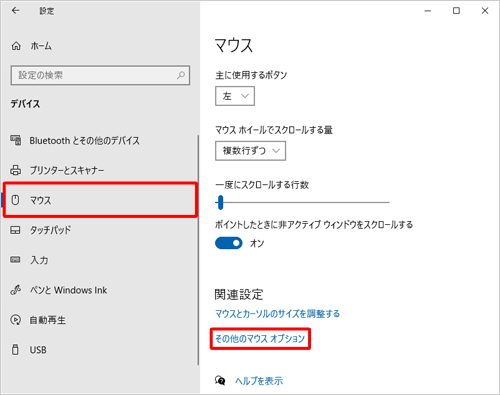
Task: Click the Bluetooth devices icon
Action: click(16, 140)
